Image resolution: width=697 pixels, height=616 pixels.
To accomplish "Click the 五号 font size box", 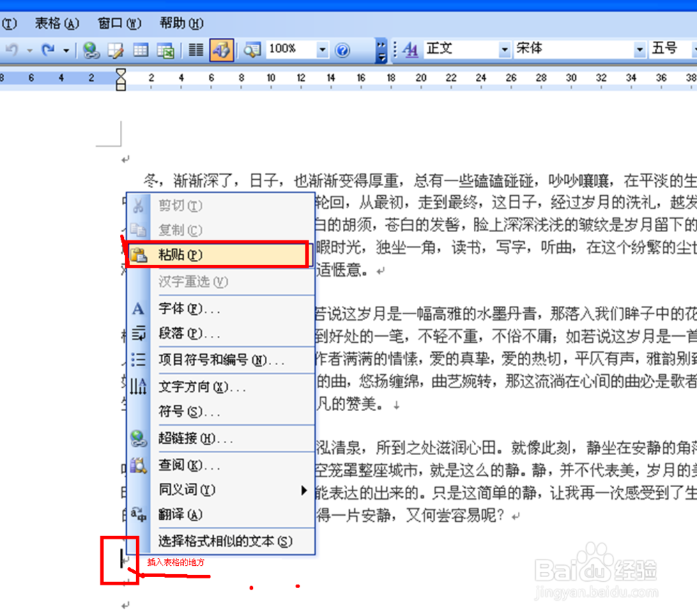I will click(x=671, y=49).
